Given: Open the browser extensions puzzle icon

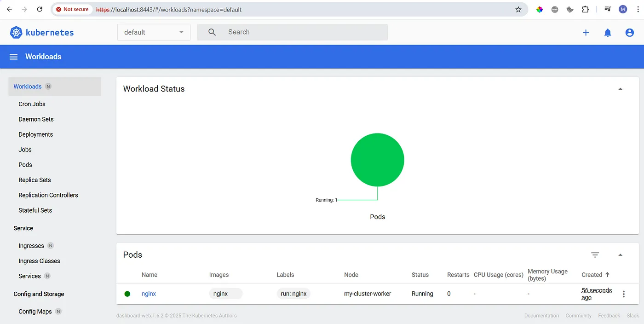Looking at the screenshot, I should [x=585, y=9].
